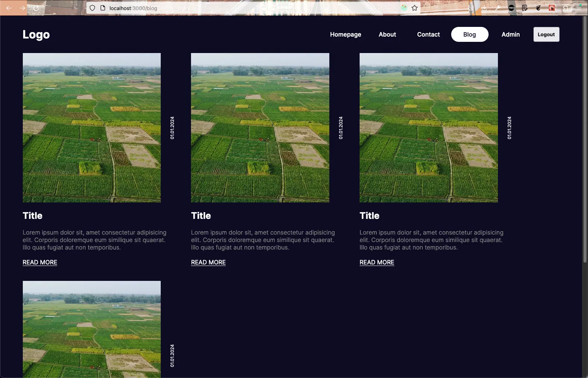Open the green circular extension icon in address bar

click(404, 8)
